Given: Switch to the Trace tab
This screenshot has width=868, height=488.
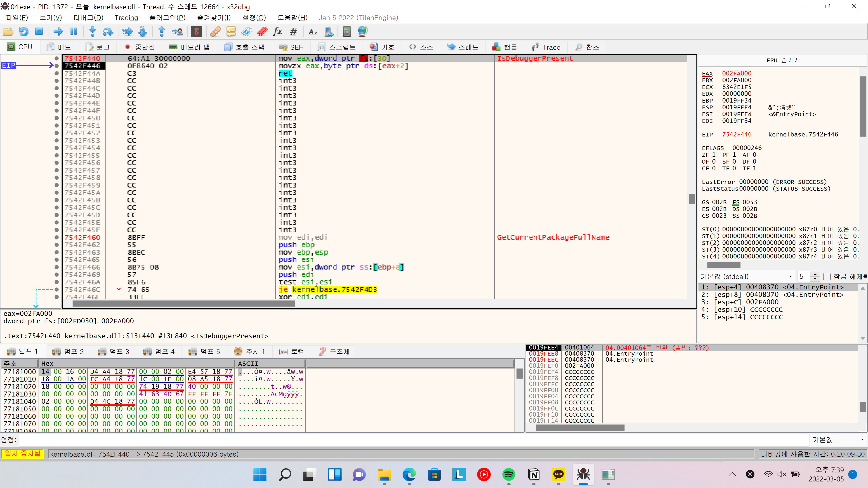Looking at the screenshot, I should pyautogui.click(x=546, y=47).
